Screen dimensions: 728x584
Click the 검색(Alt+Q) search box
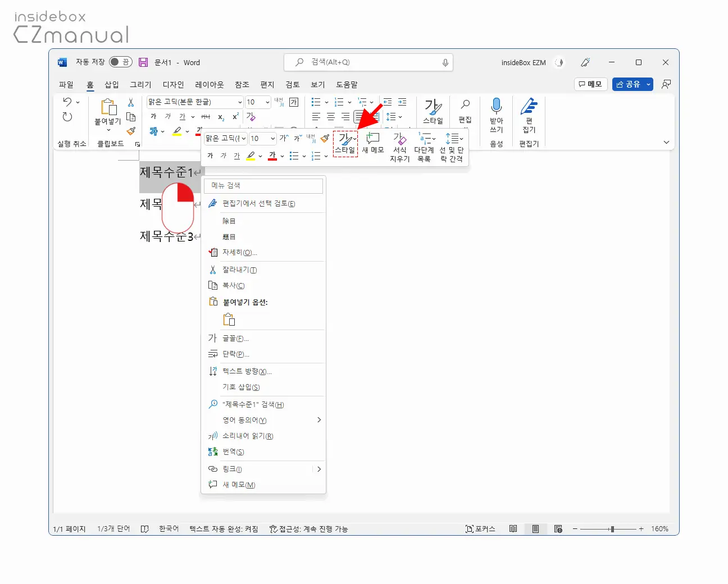368,62
